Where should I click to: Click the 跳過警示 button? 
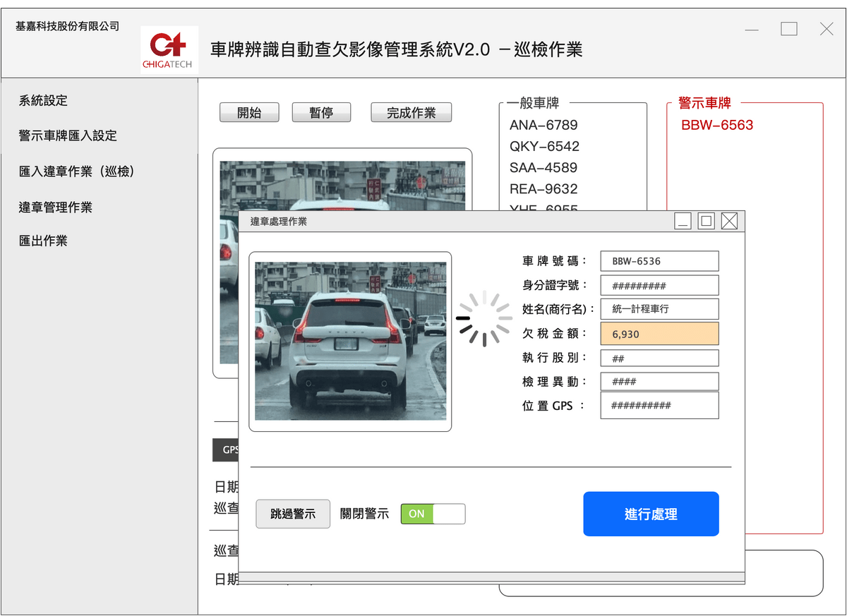(x=293, y=514)
